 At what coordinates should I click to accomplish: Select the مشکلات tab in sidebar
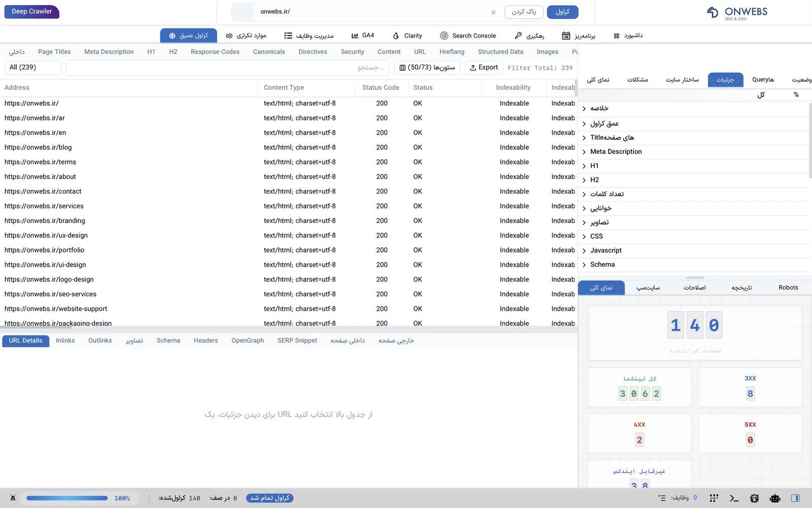click(x=637, y=80)
